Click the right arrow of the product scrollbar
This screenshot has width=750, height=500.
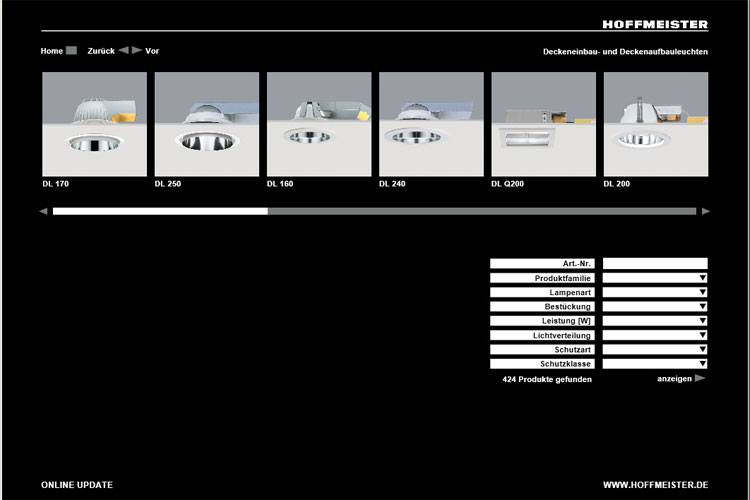pyautogui.click(x=706, y=211)
